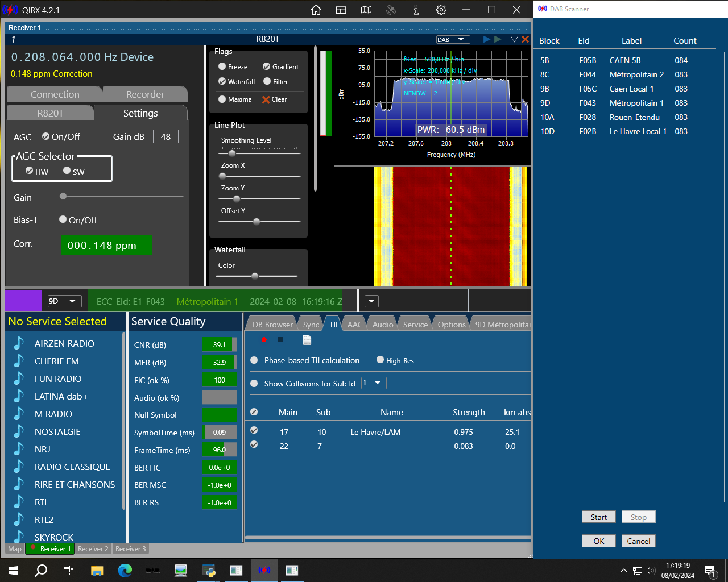
Task: Toggle the Gradient flag
Action: pyautogui.click(x=266, y=66)
